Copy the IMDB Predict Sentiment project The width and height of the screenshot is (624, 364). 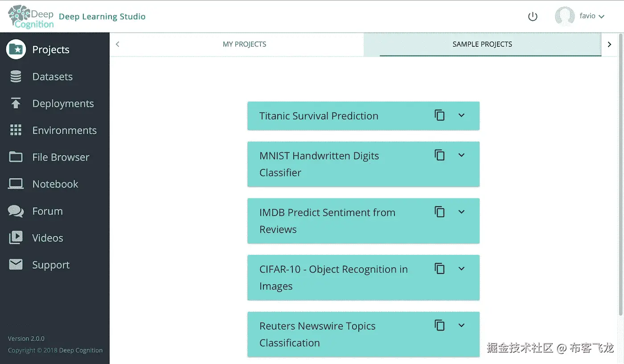coord(440,212)
